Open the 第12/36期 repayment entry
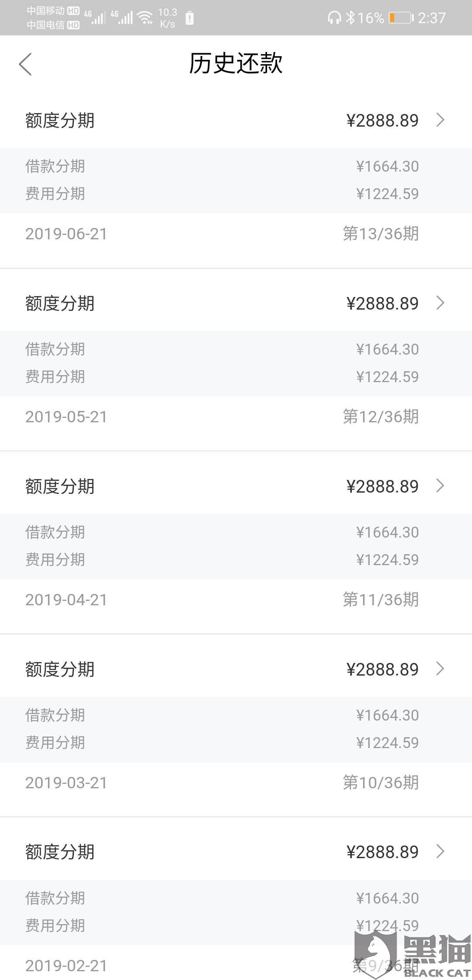Image resolution: width=472 pixels, height=980 pixels. point(381,417)
